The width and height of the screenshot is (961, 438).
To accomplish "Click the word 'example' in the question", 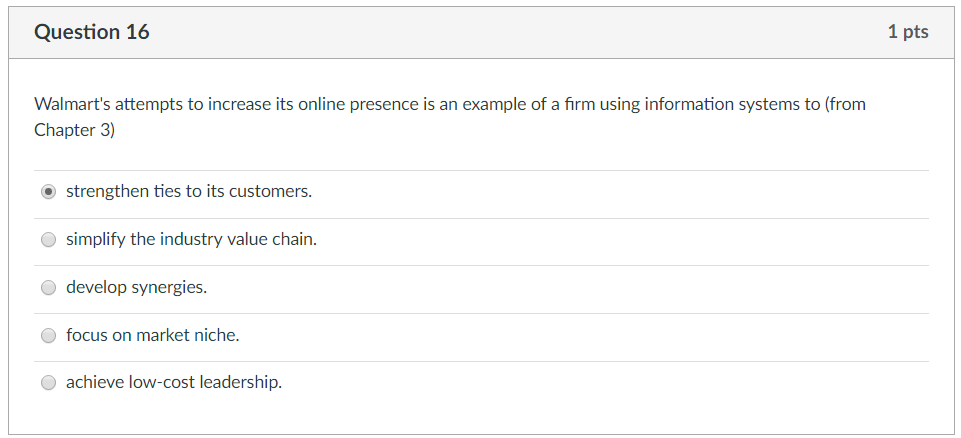I will coord(493,104).
